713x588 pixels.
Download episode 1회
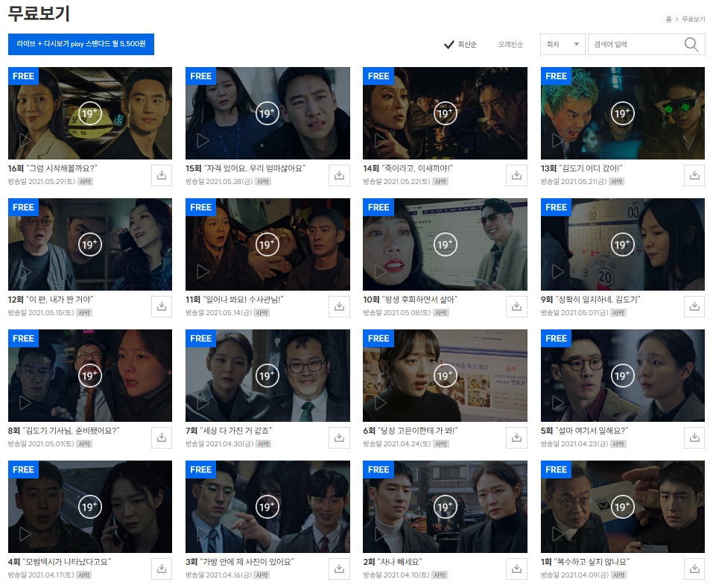click(x=694, y=569)
